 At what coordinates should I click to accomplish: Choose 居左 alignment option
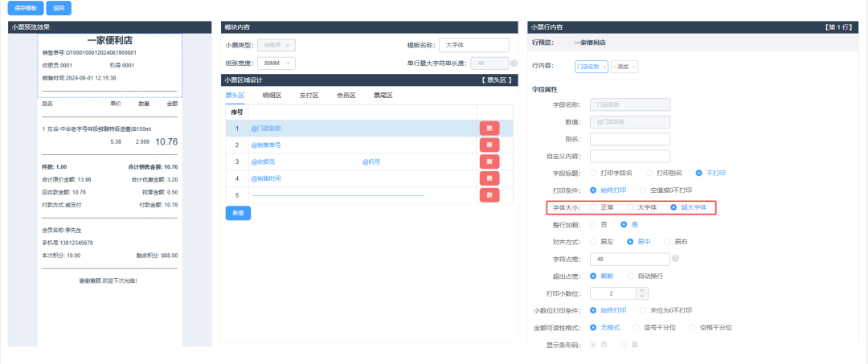point(594,241)
